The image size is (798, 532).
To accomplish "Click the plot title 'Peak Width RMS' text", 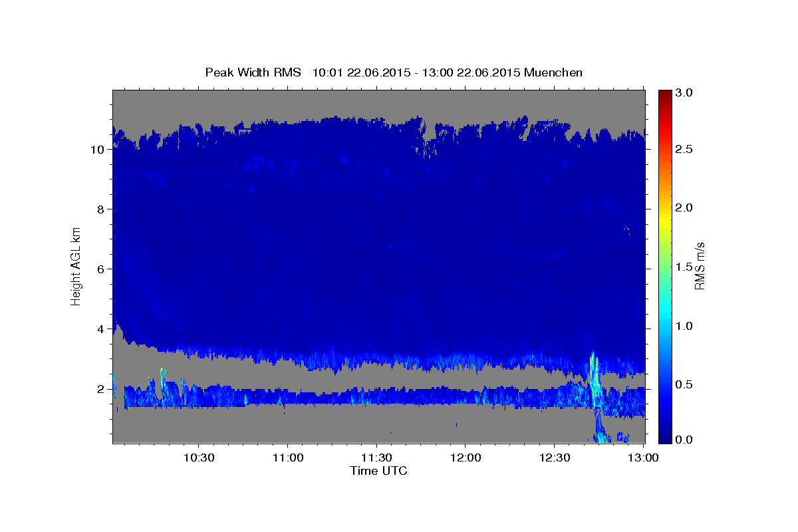I will 253,72.
